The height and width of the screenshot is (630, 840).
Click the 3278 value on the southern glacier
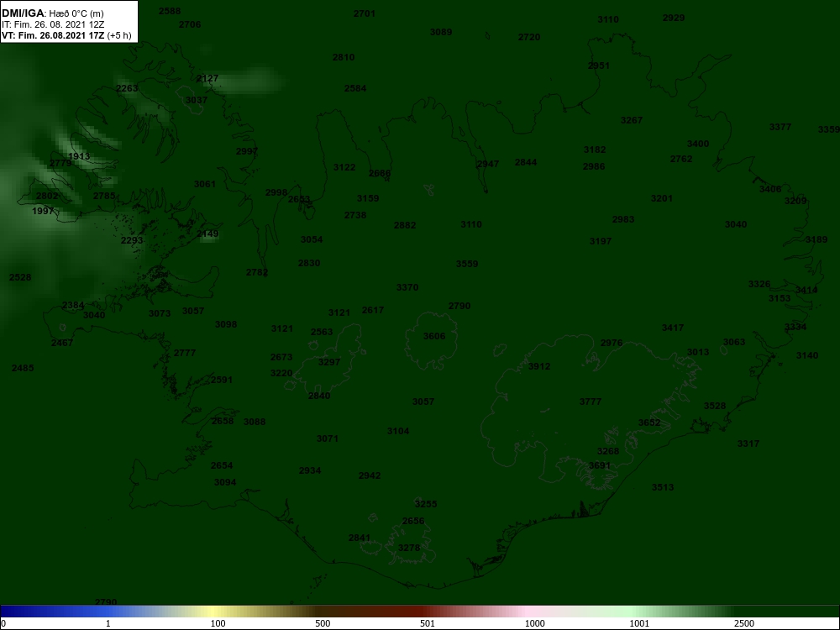click(x=409, y=548)
